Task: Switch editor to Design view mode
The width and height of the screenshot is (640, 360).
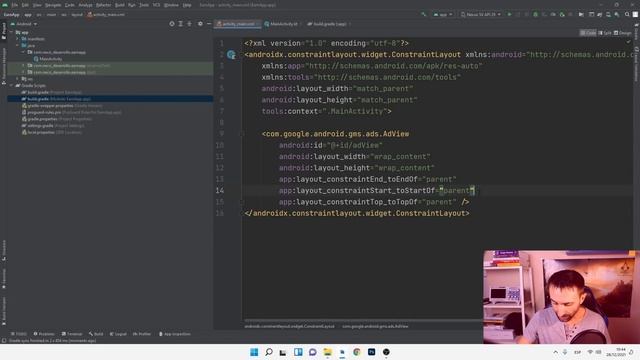Action: coord(622,33)
